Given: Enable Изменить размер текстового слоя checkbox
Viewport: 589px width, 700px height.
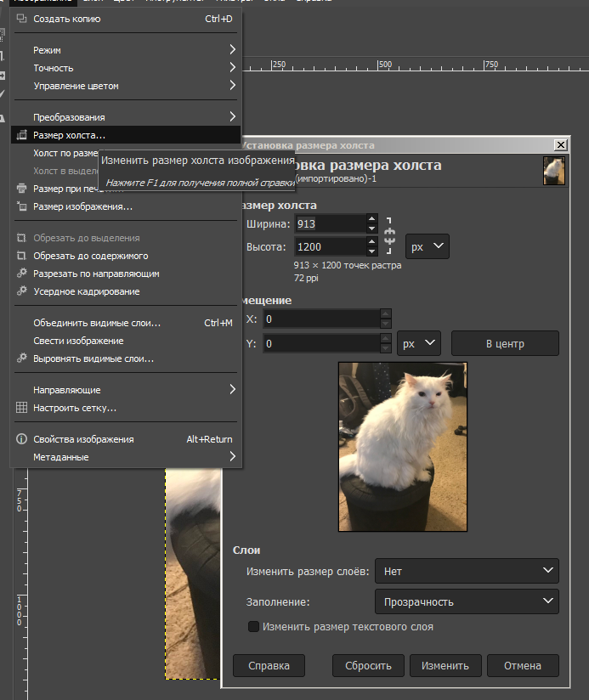Looking at the screenshot, I should coord(253,626).
